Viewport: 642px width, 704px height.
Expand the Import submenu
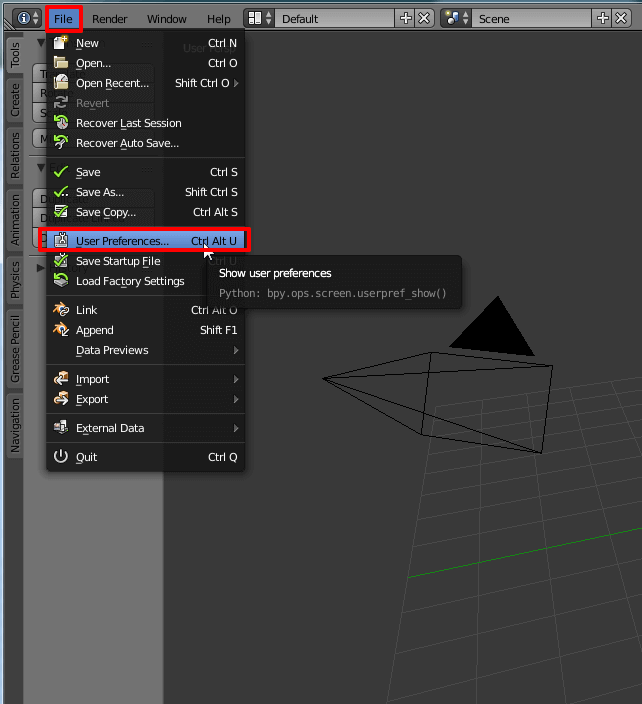(146, 379)
